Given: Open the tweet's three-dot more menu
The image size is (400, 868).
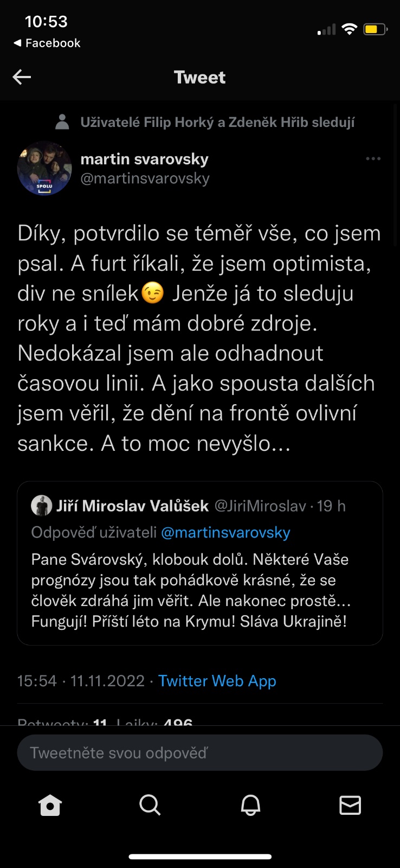Looking at the screenshot, I should click(373, 159).
